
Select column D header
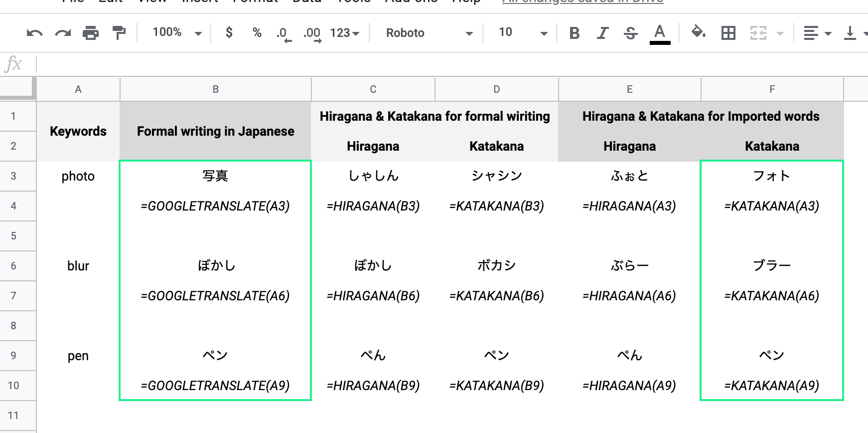(x=497, y=89)
